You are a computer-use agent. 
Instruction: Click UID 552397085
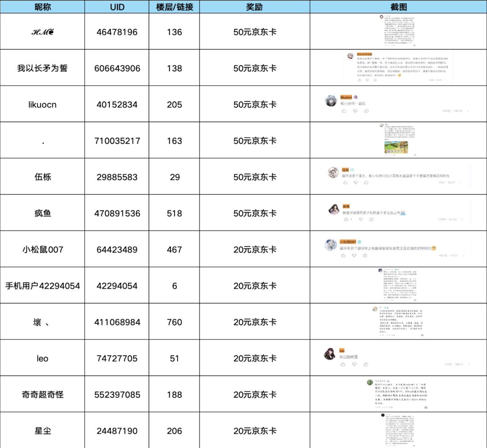point(117,395)
